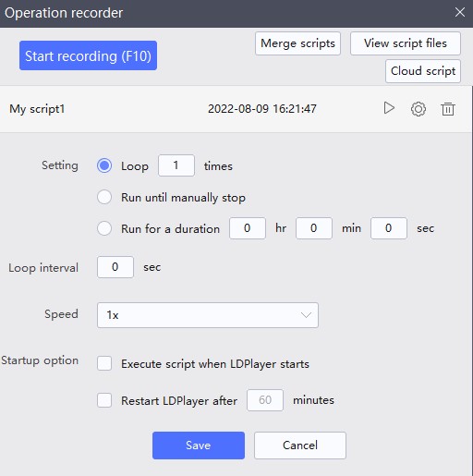Select the My script1 name text
This screenshot has width=473, height=476.
[x=37, y=109]
